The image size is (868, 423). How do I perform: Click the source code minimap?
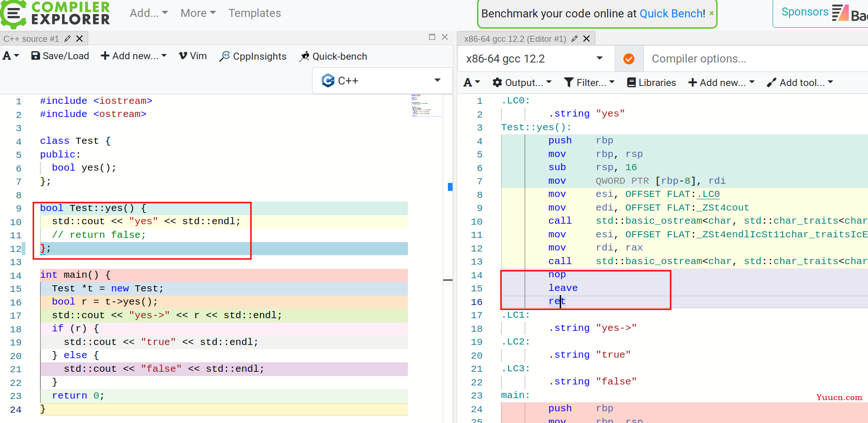click(426, 105)
